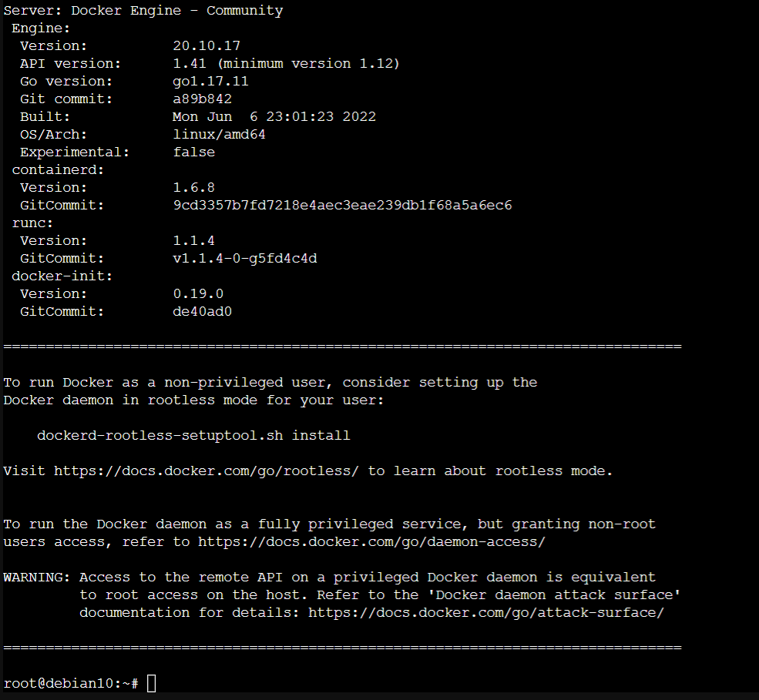Click the Go version: field label
Image resolution: width=759 pixels, height=700 pixels.
pyautogui.click(x=65, y=82)
